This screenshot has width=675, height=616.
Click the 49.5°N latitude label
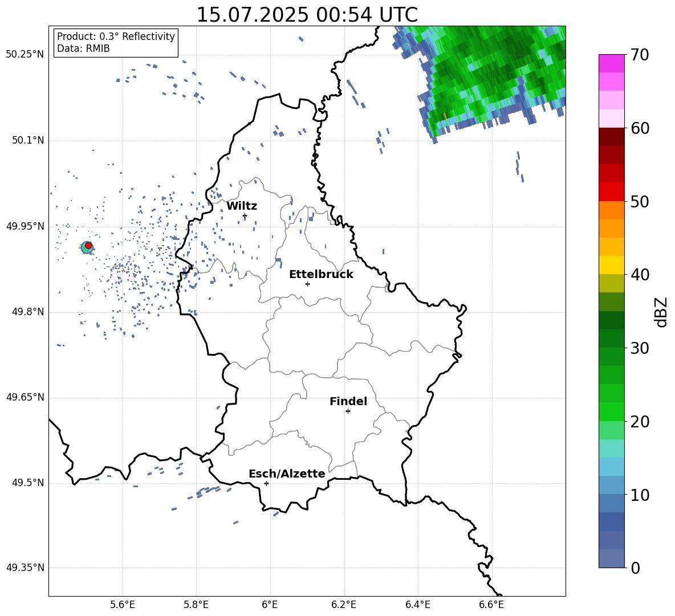point(28,483)
